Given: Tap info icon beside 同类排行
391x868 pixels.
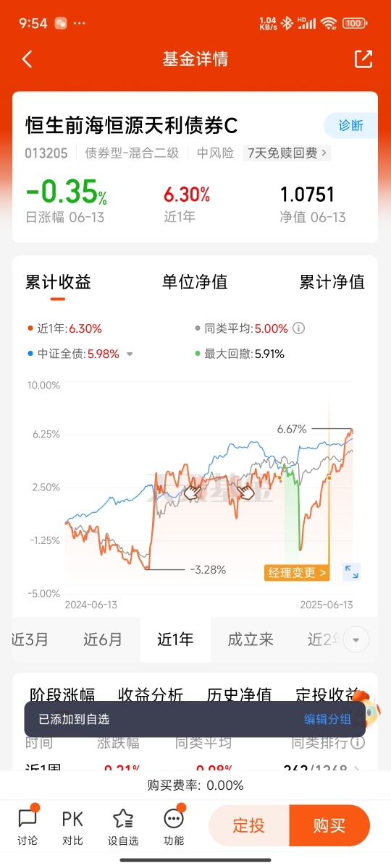Looking at the screenshot, I should pyautogui.click(x=357, y=743).
